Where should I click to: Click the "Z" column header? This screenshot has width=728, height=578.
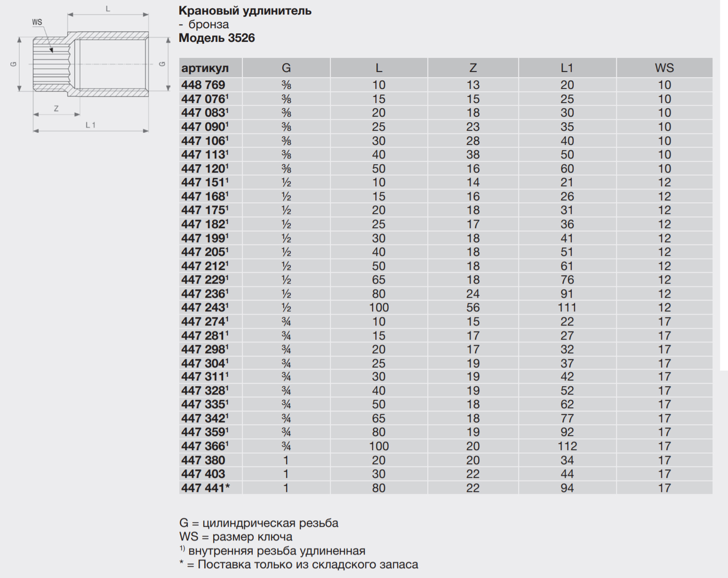pos(472,68)
